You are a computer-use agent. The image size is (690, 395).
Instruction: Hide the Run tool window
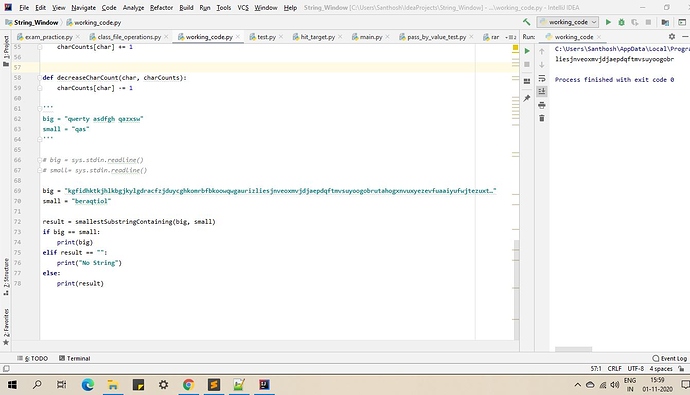[685, 37]
